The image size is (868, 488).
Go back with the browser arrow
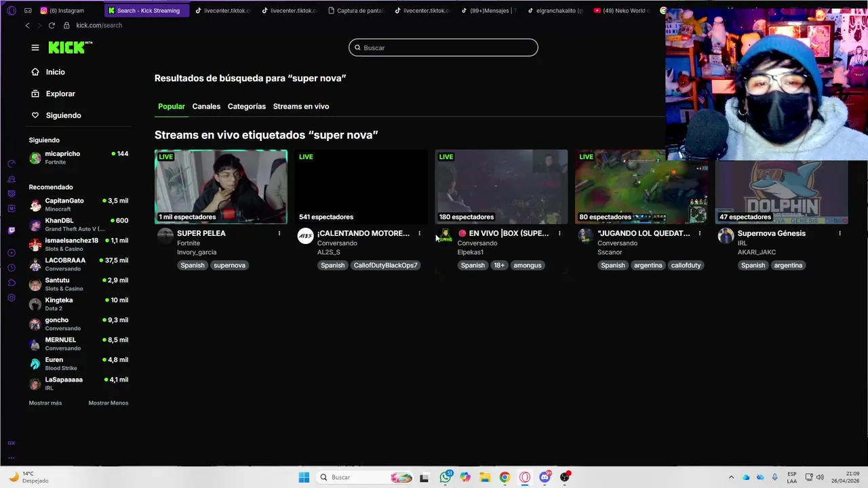(27, 25)
